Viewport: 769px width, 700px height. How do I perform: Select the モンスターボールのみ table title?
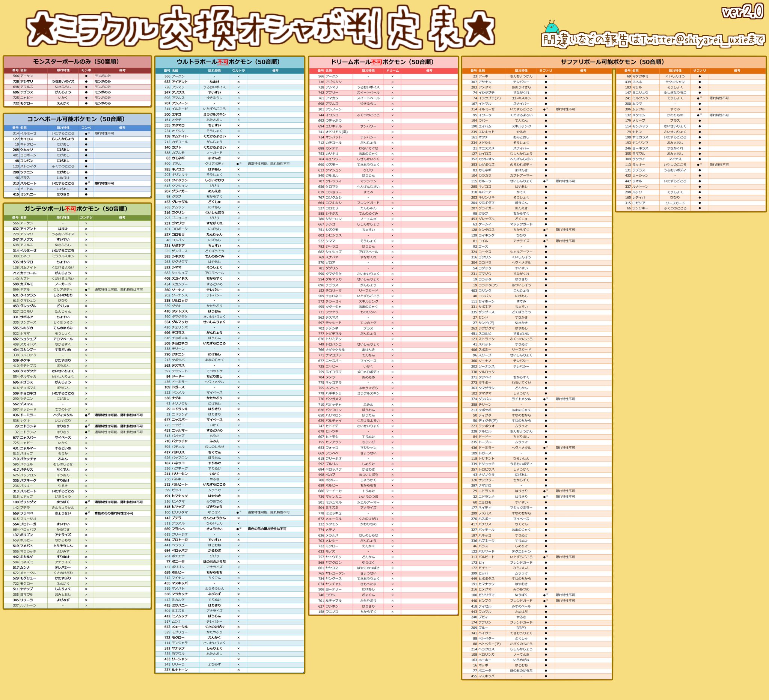[x=76, y=62]
